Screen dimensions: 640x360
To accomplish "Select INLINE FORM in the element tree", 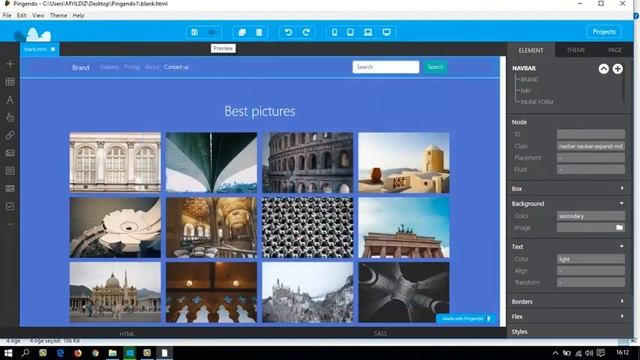I will (x=537, y=102).
